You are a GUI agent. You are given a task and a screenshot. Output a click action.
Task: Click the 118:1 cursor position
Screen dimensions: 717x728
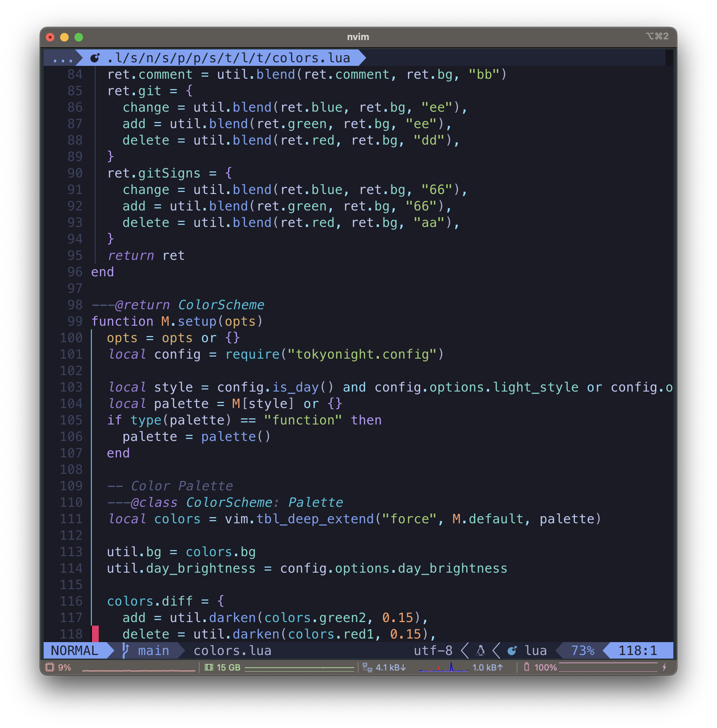638,651
